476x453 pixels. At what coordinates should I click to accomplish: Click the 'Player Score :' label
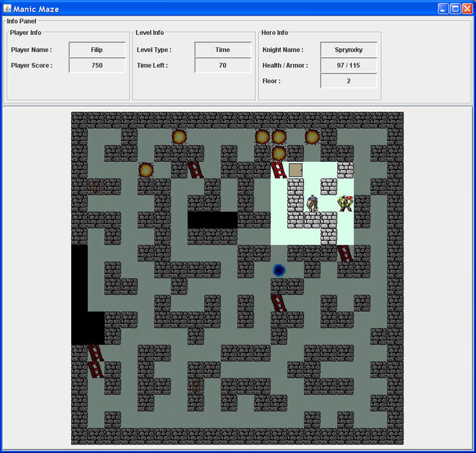[32, 65]
